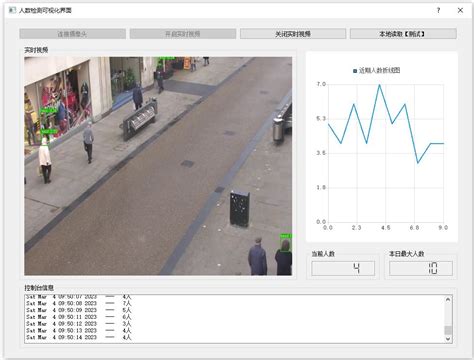Click the 本日最大人数 label
The width and height of the screenshot is (474, 360).
tap(407, 254)
